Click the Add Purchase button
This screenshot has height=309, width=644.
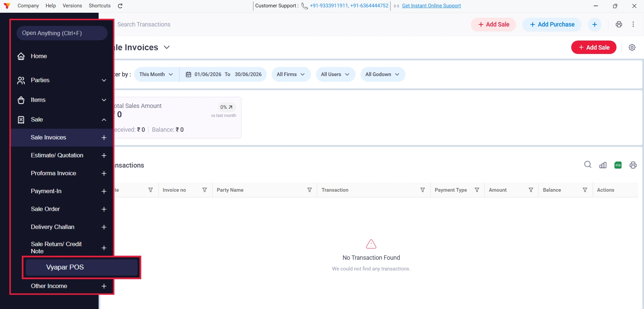click(552, 24)
